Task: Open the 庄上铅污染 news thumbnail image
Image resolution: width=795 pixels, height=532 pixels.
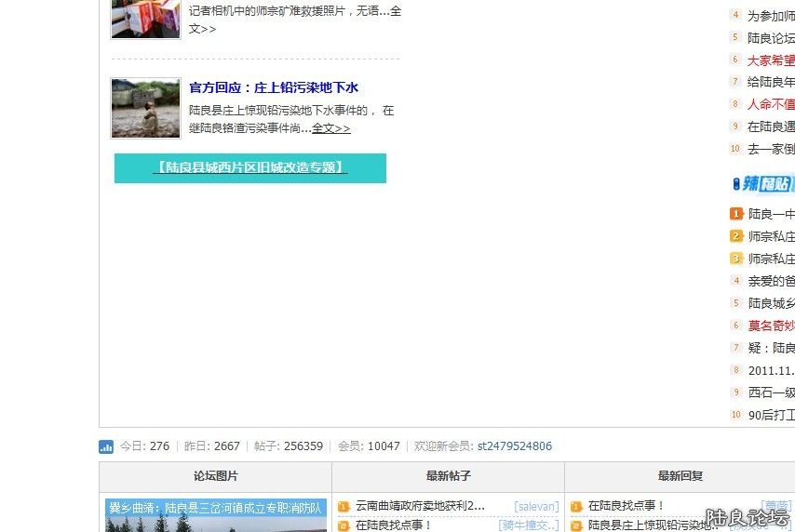Action: tap(145, 108)
